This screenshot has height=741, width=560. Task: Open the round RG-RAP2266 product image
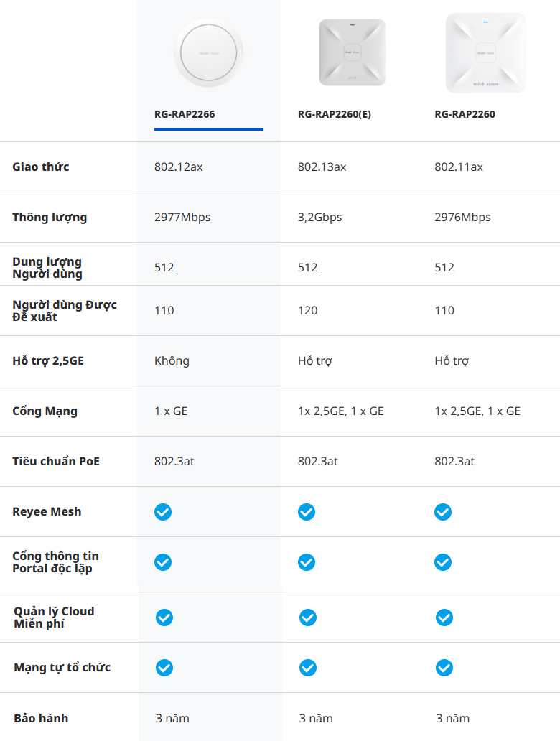pos(208,52)
